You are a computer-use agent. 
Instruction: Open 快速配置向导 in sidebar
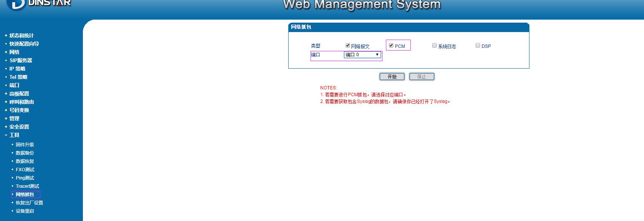pos(24,44)
